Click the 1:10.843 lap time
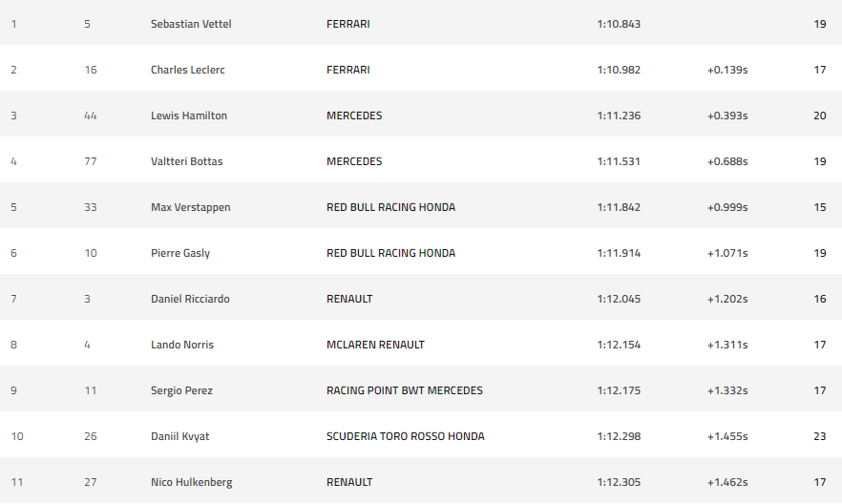This screenshot has width=842, height=504. coord(619,24)
